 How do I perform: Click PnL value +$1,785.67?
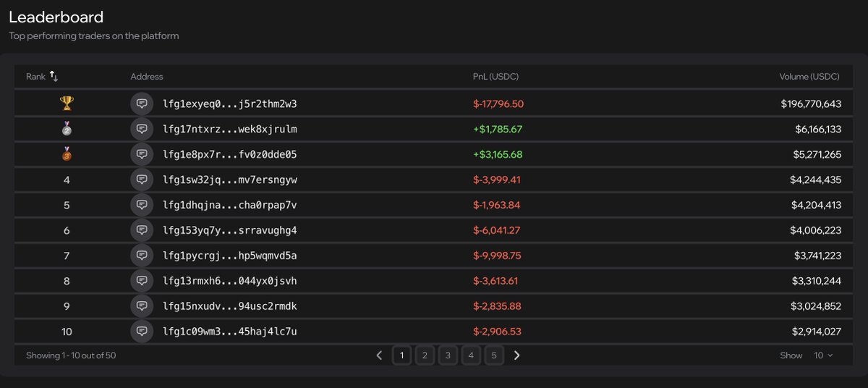click(497, 129)
